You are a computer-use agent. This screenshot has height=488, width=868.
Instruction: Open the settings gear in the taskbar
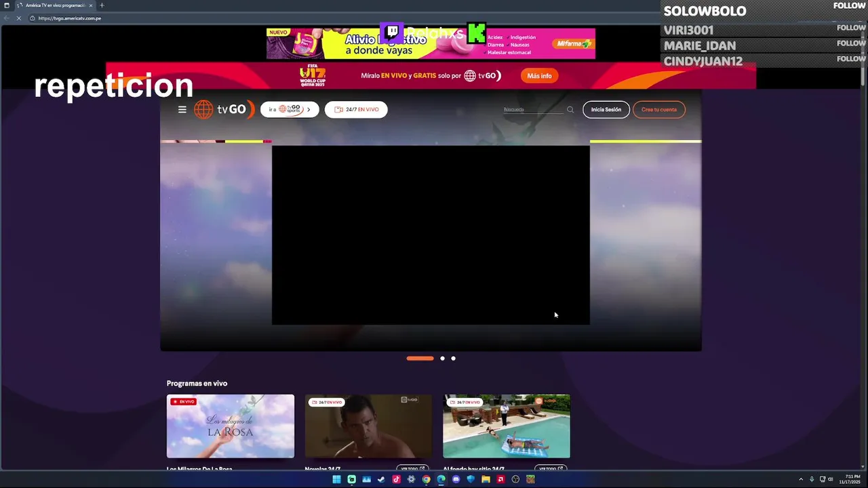[x=411, y=479]
